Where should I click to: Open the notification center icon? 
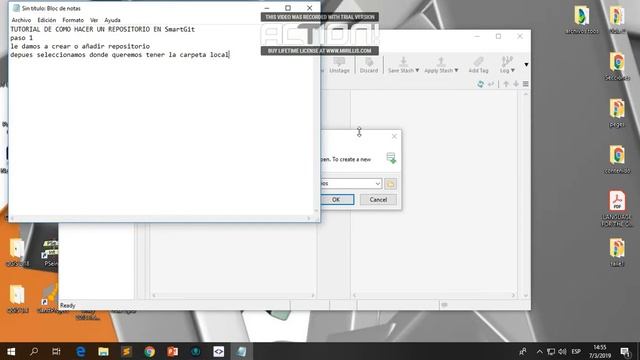coord(625,351)
